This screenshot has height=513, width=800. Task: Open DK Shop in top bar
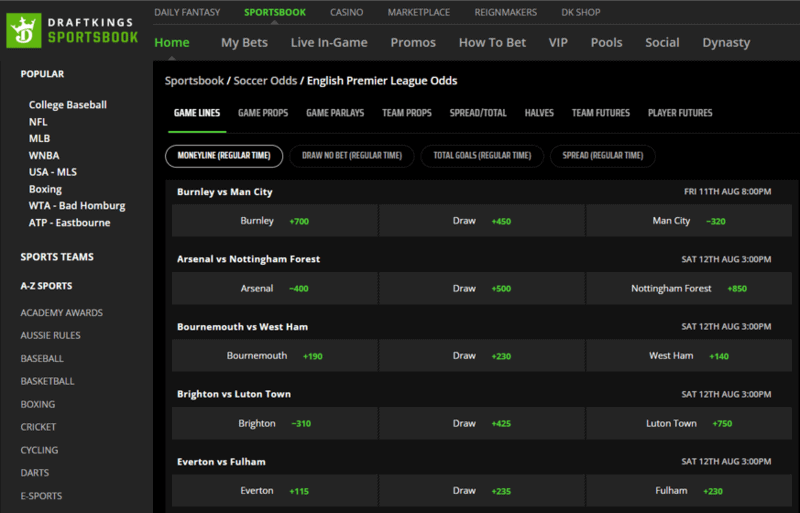(581, 12)
